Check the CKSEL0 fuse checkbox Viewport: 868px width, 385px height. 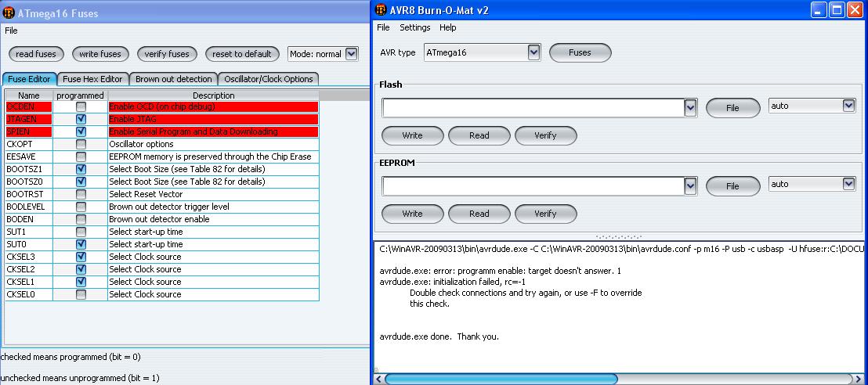click(81, 294)
